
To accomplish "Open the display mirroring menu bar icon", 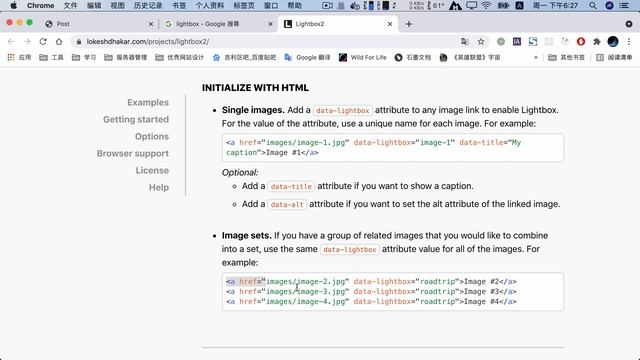I will point(471,6).
